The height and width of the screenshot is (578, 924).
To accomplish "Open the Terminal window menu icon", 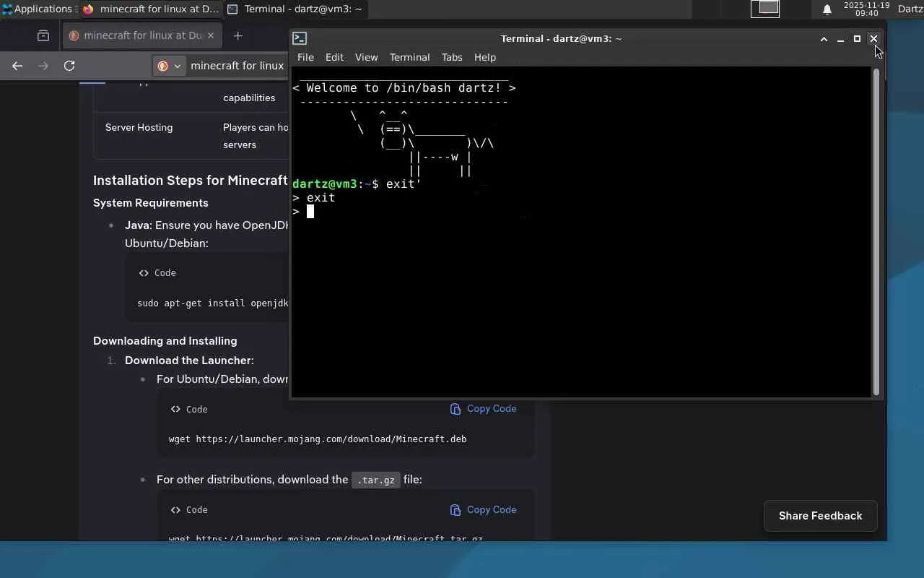I will (300, 38).
